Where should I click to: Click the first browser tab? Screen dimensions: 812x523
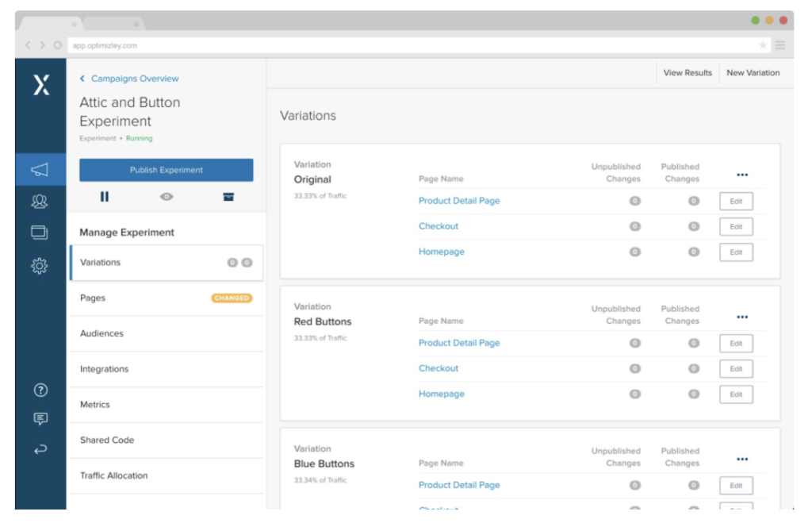tap(52, 24)
